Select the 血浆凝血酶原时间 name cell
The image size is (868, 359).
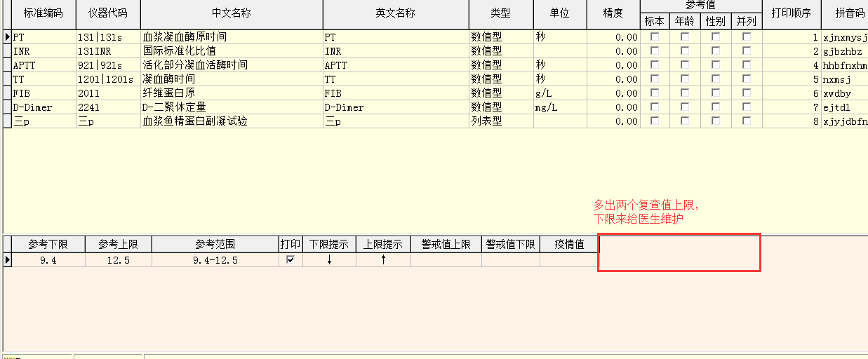pyautogui.click(x=232, y=36)
